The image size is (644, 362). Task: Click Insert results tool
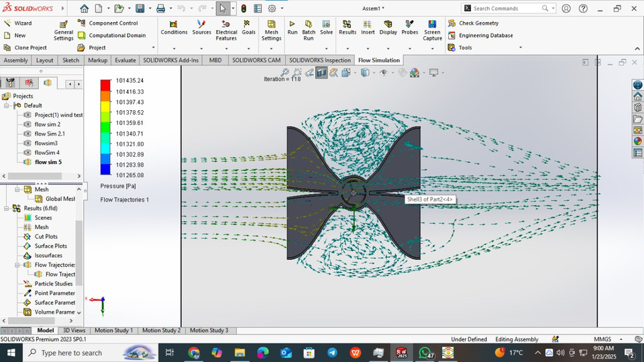click(368, 28)
